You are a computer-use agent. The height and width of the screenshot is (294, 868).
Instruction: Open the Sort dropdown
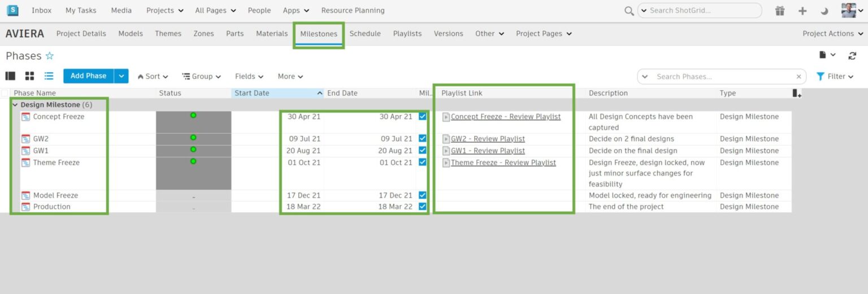[x=153, y=76]
